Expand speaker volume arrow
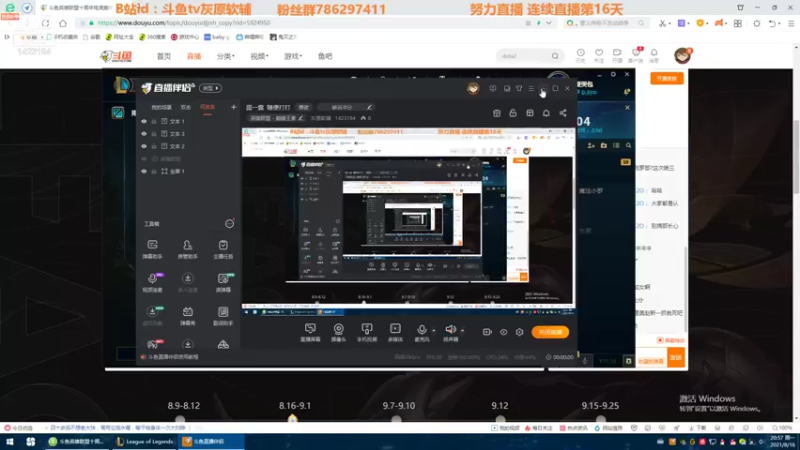800x450 pixels. coord(462,331)
